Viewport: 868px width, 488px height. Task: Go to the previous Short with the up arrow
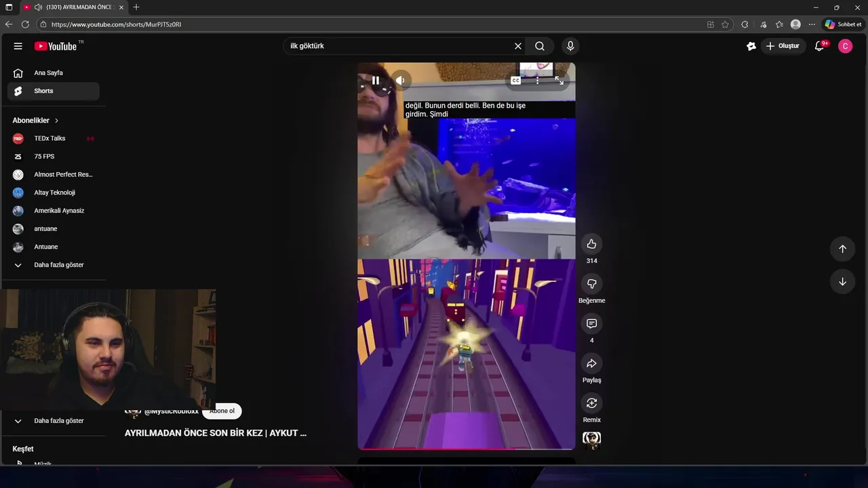click(842, 249)
